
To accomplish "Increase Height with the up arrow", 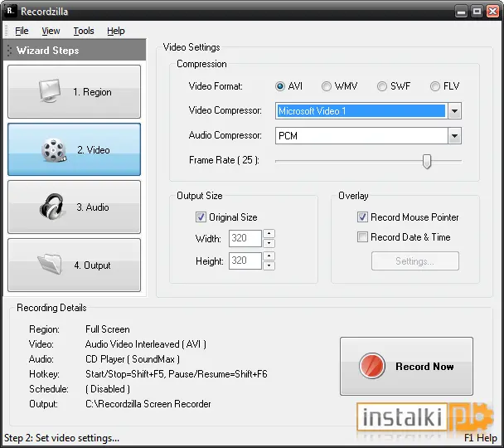I will 269,256.
